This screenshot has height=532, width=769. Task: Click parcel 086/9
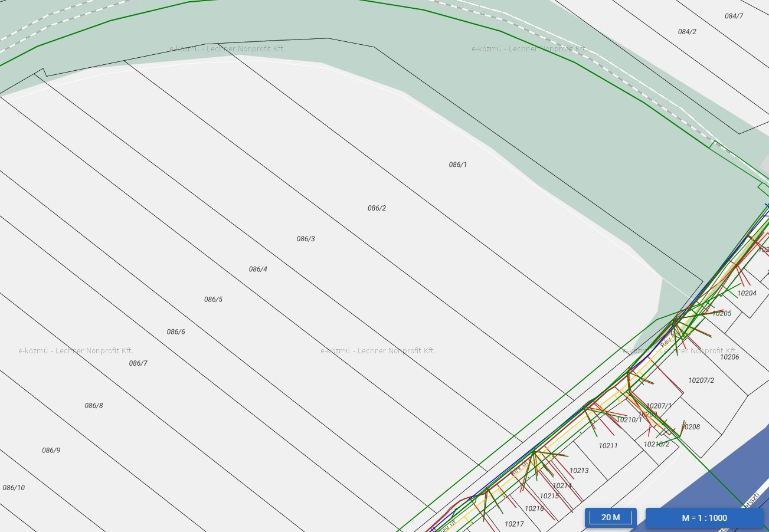point(51,451)
